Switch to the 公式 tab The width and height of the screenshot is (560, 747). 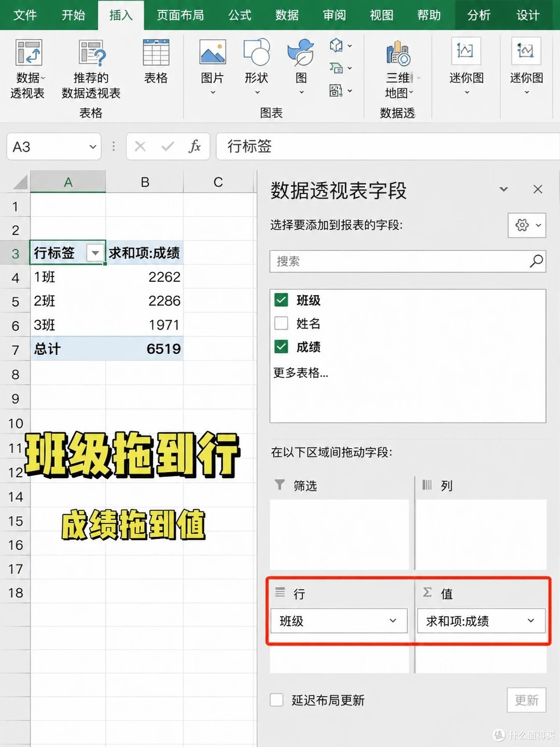coord(240,15)
